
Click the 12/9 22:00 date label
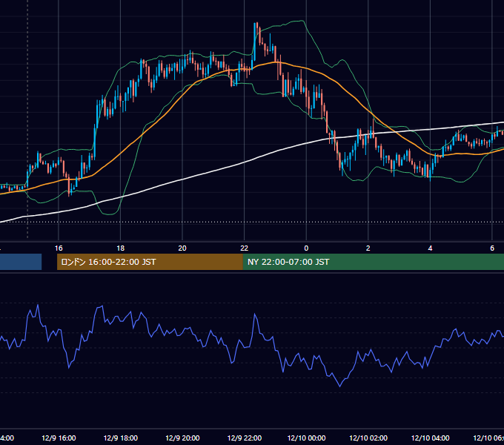pos(245,438)
